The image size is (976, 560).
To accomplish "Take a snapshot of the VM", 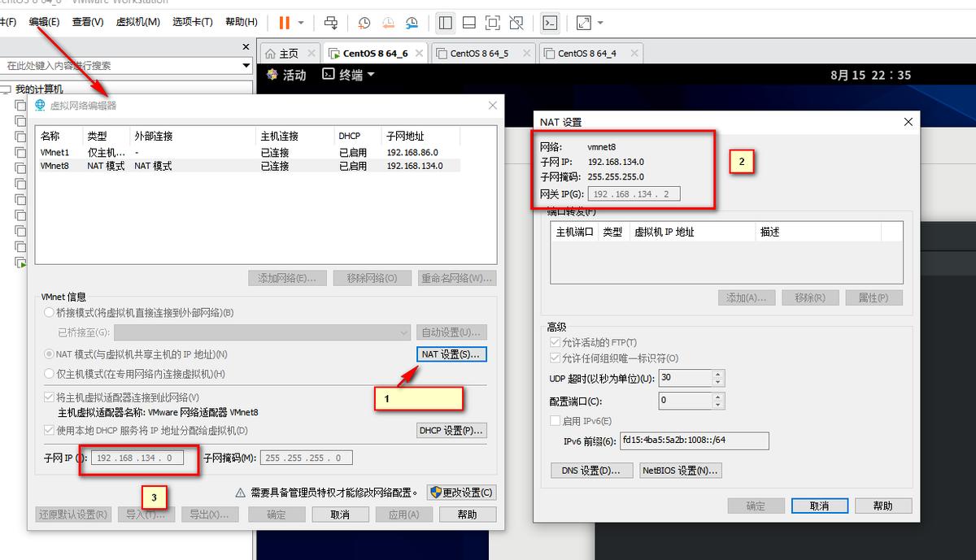I will 364,22.
